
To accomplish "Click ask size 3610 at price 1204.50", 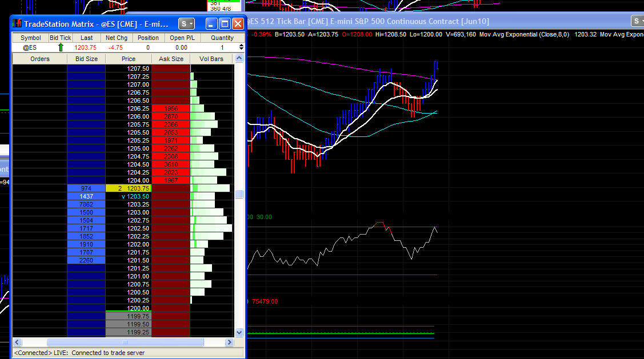I will [x=171, y=164].
